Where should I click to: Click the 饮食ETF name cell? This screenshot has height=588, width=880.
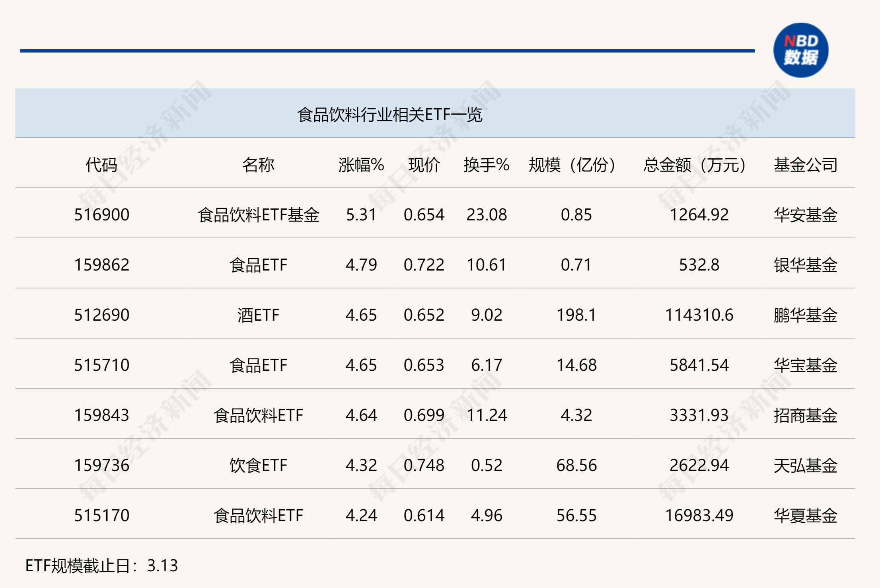pyautogui.click(x=258, y=465)
